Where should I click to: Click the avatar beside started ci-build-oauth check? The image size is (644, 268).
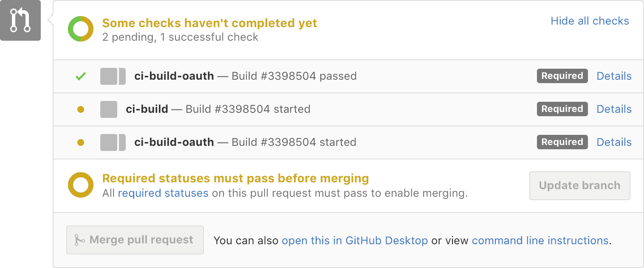pos(113,142)
